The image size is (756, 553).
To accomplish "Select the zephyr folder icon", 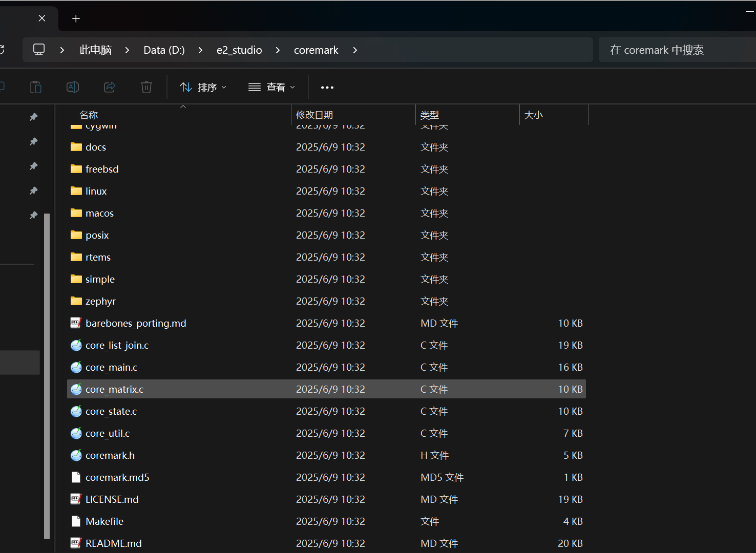I will 76,301.
